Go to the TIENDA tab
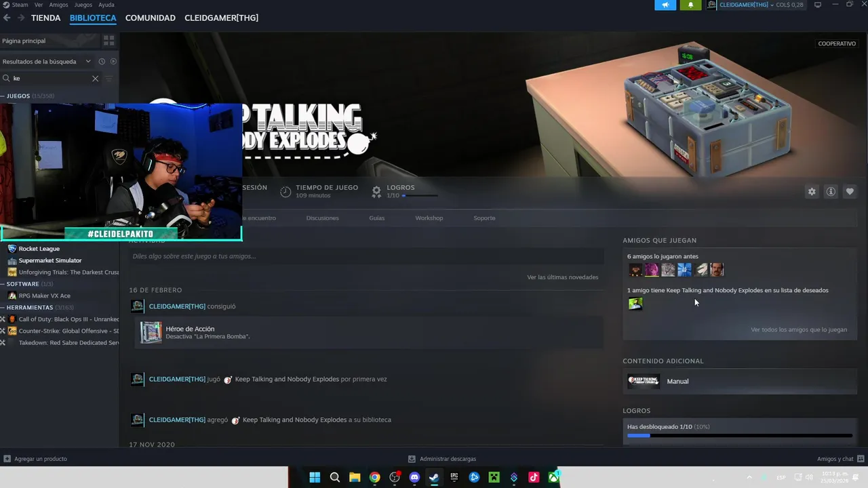Viewport: 868px width, 488px height. [45, 18]
